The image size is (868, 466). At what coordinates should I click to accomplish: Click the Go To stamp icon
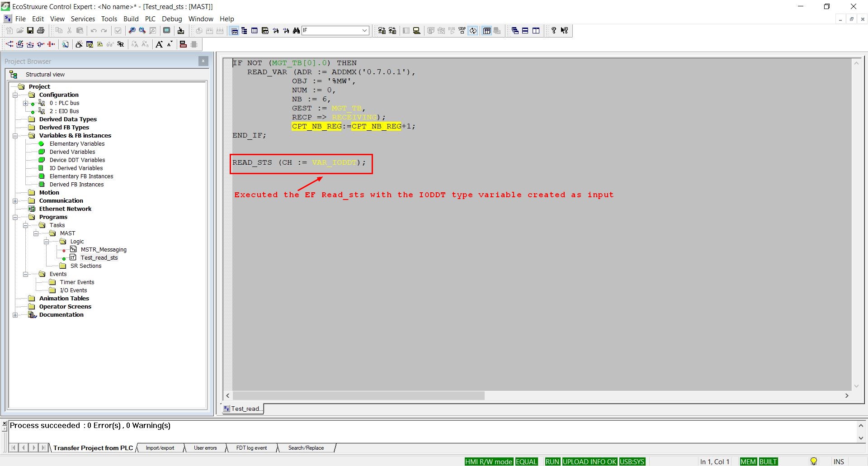click(x=181, y=30)
